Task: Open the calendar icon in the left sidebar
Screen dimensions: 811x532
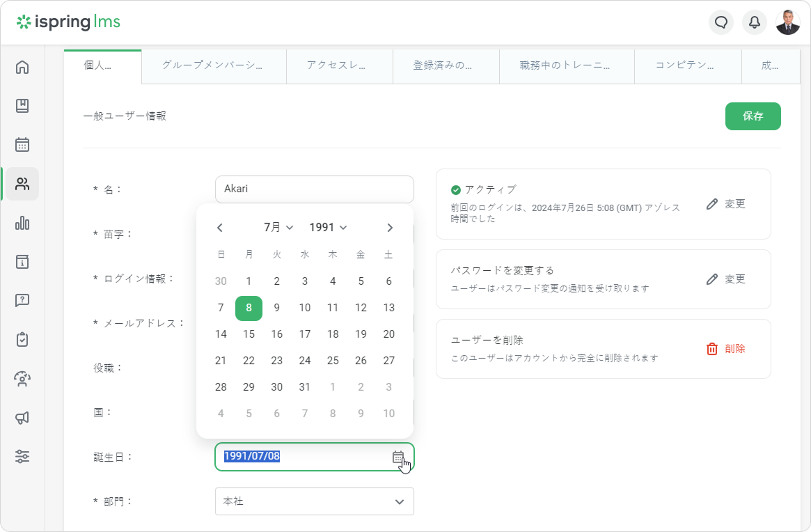Action: coord(22,145)
